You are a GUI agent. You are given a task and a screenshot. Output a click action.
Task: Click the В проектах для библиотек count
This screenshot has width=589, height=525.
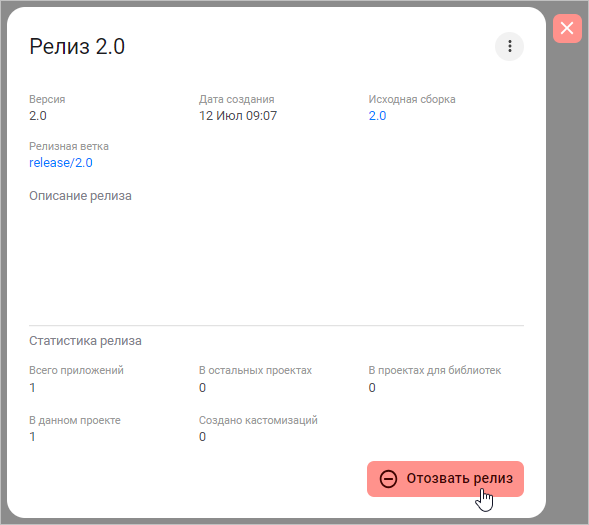(x=372, y=388)
